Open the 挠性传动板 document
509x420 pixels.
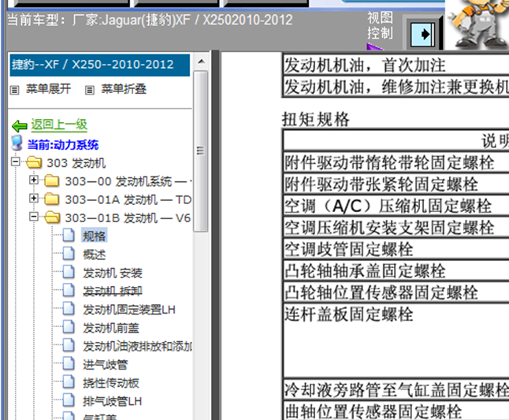111,383
